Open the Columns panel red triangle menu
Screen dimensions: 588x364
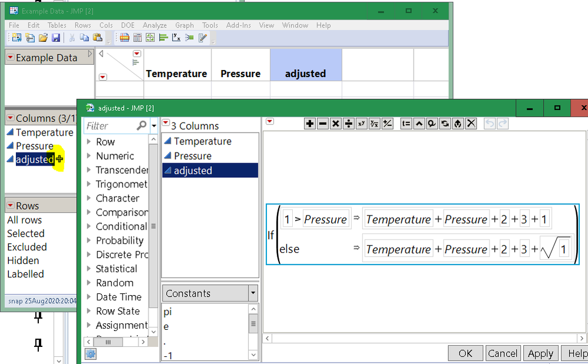11,118
